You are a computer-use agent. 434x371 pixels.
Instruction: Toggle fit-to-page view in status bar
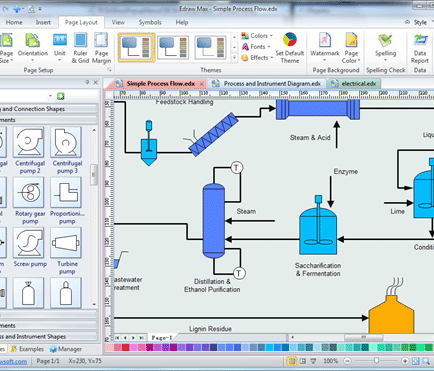pyautogui.click(x=415, y=361)
